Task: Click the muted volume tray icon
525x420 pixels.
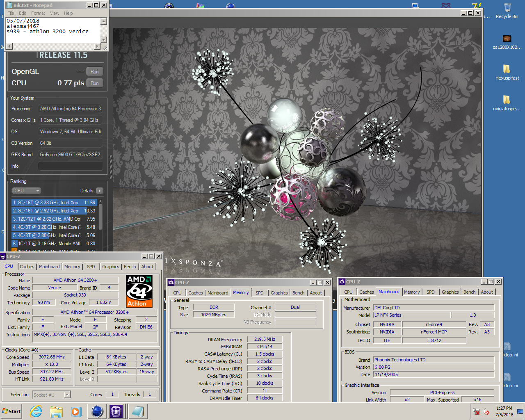Action: click(486, 411)
